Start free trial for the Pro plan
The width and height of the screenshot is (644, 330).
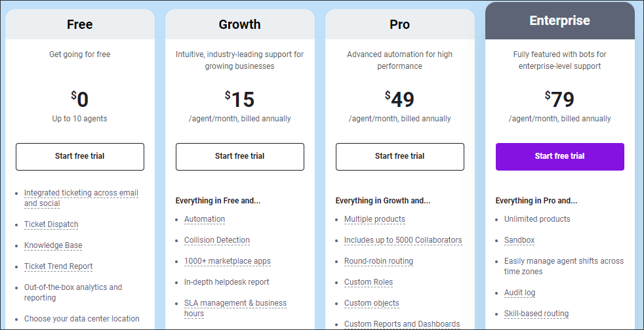399,157
